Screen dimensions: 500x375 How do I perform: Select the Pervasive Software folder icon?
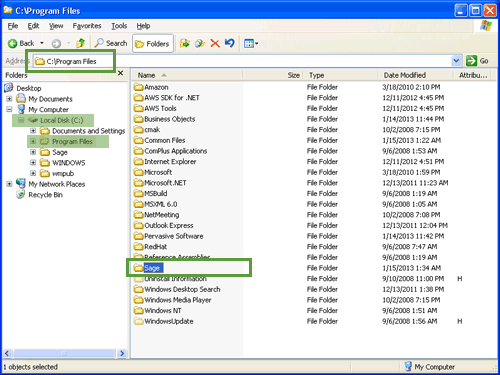pyautogui.click(x=138, y=236)
